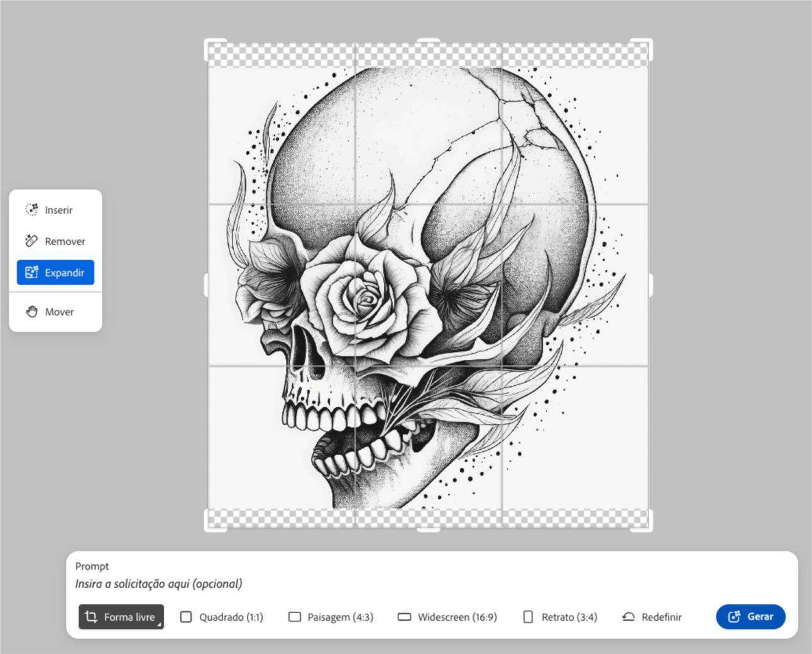This screenshot has width=812, height=654.
Task: Pick Widescreen (16:9) aspect ratio
Action: coord(447,617)
